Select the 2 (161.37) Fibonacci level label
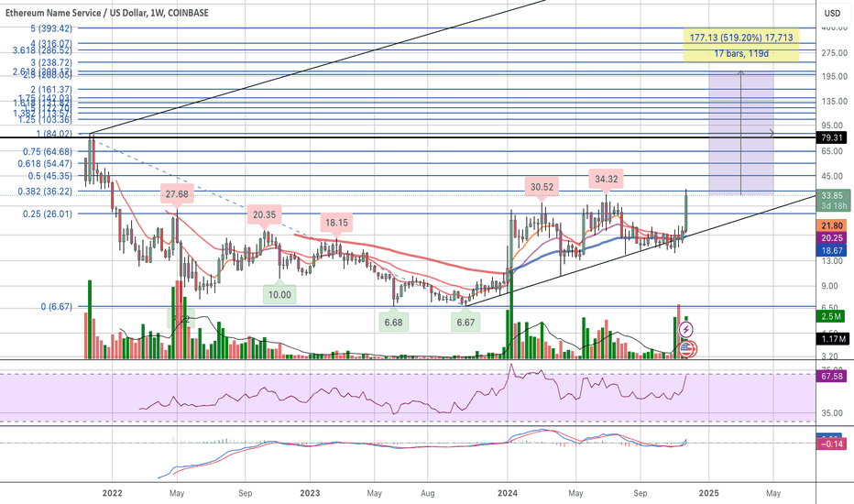The width and height of the screenshot is (854, 504). point(51,90)
